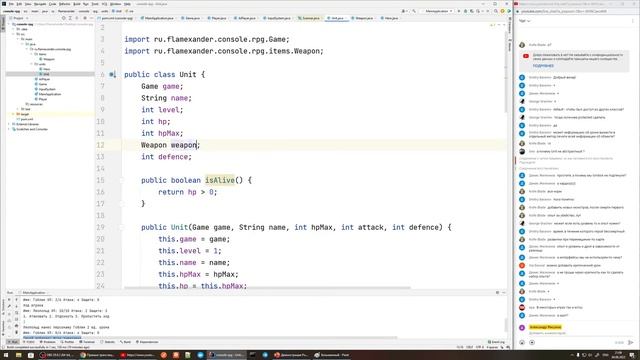Select InputSystem class in project tree

pos(45,89)
